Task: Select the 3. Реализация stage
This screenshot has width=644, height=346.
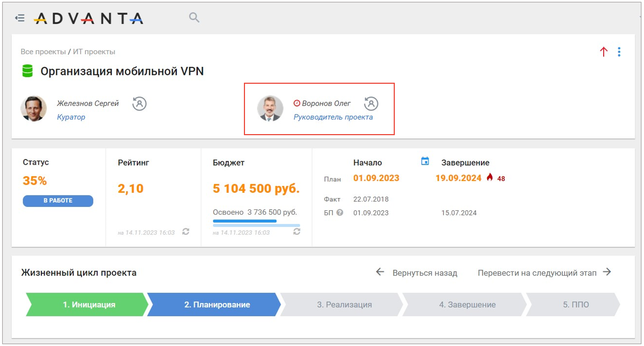Action: (x=344, y=304)
